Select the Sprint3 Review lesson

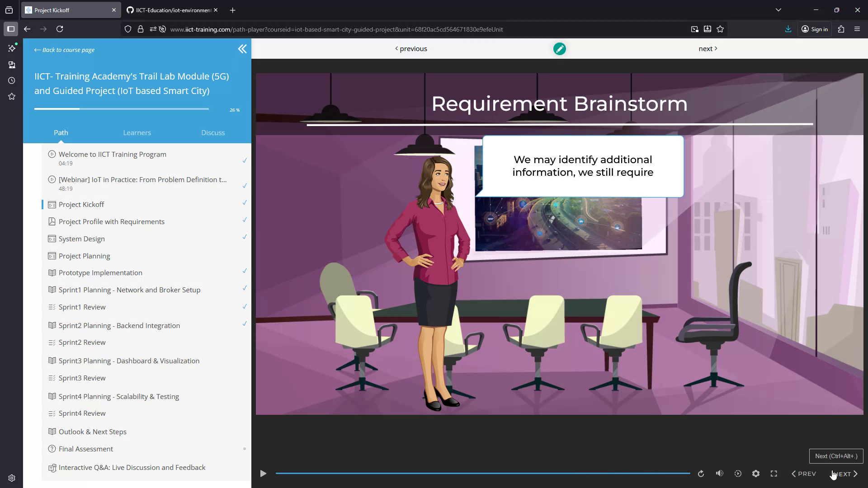[x=82, y=378]
